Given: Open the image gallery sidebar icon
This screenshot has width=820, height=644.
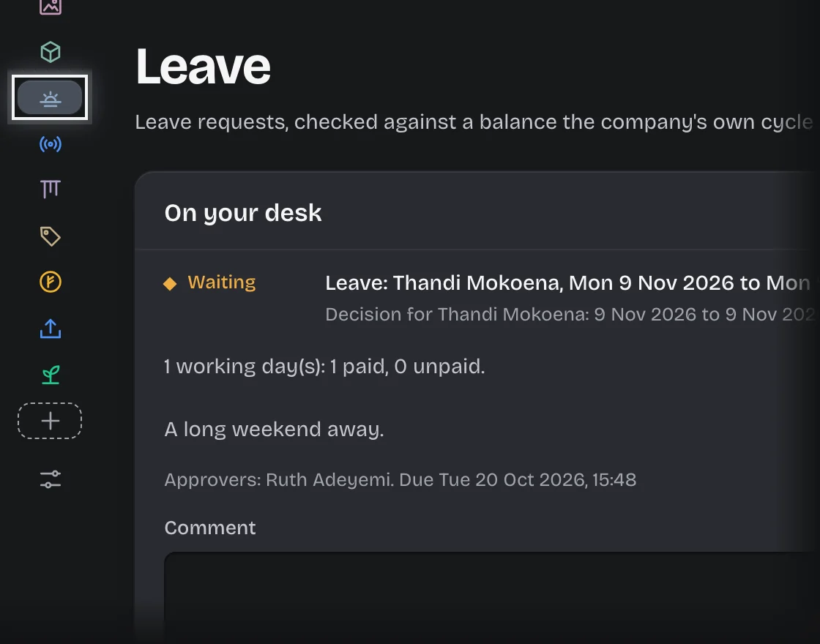Looking at the screenshot, I should [51, 7].
